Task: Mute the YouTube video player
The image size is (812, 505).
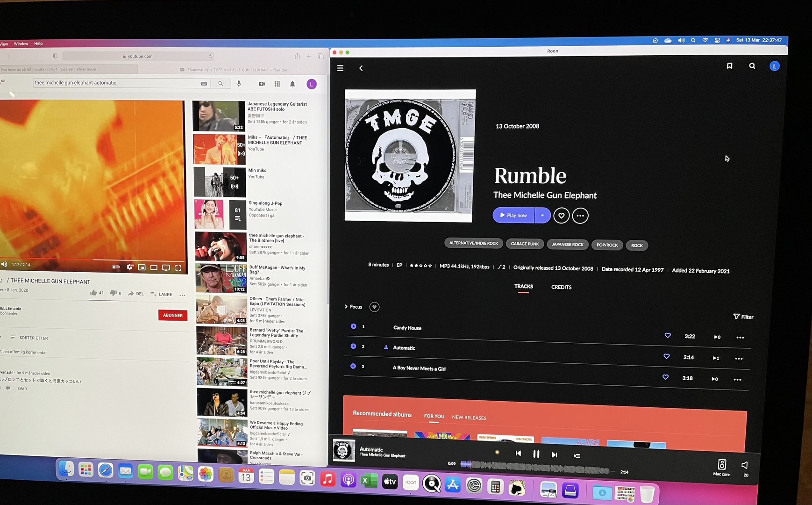Action: [x=4, y=264]
